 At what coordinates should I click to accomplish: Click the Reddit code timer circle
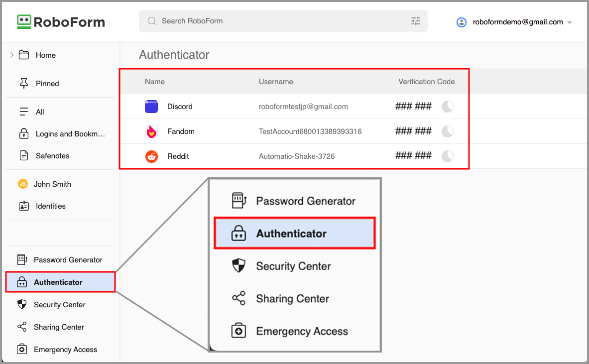[x=448, y=156]
